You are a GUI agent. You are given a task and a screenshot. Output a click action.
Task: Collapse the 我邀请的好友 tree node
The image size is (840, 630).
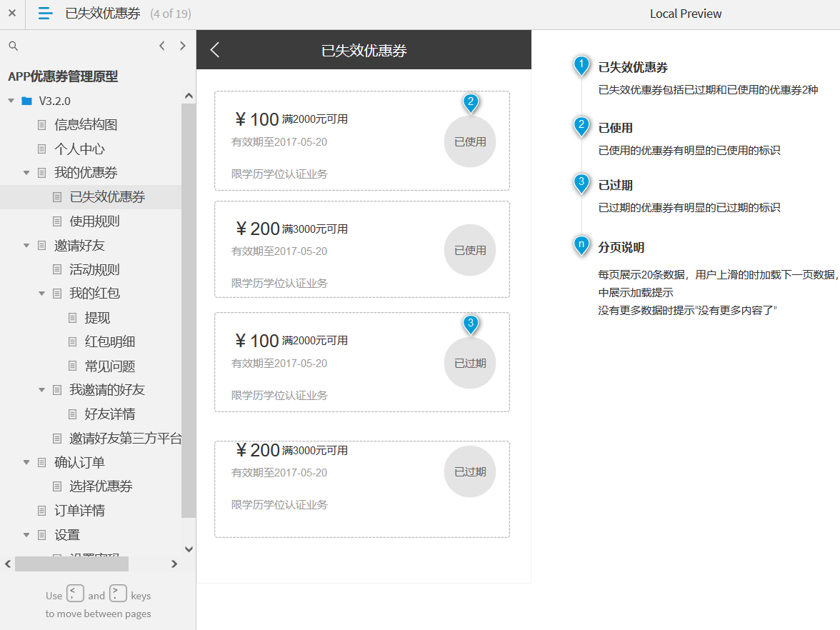(41, 390)
